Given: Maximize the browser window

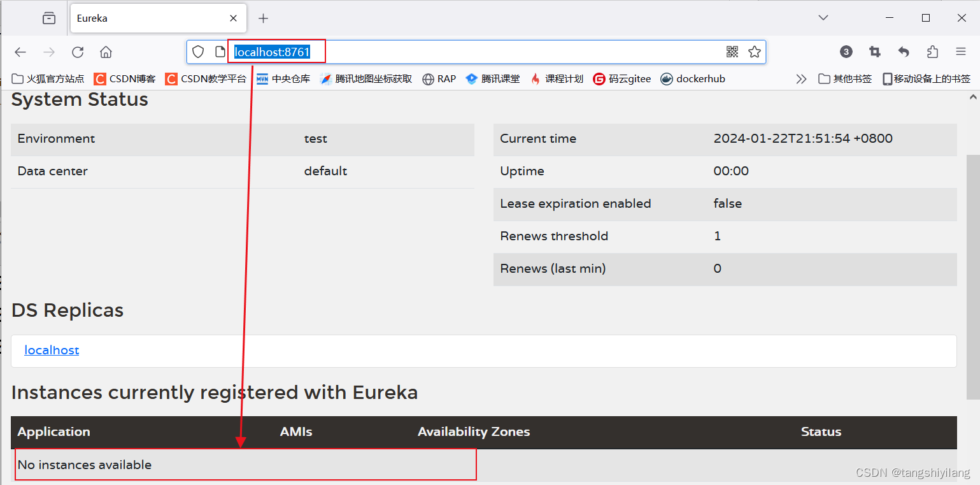Looking at the screenshot, I should click(x=926, y=18).
